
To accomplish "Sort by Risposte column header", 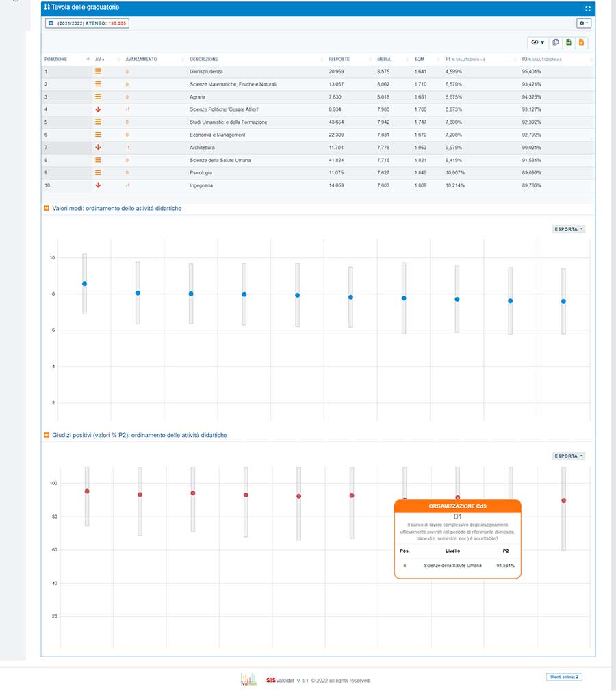I will click(339, 60).
